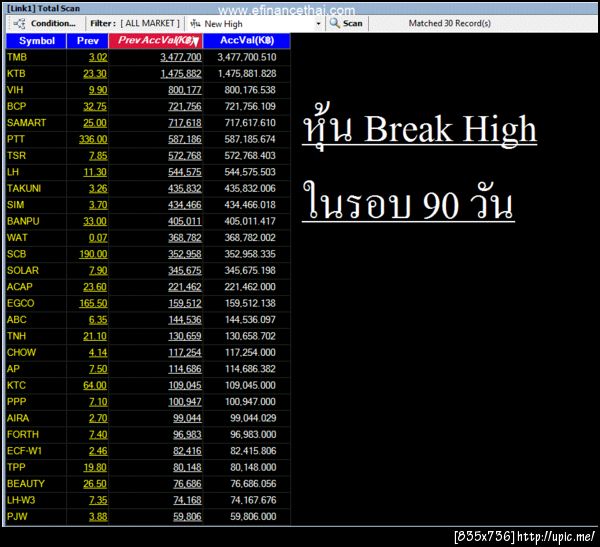Select the CHOW symbol
The image size is (600, 547).
21,353
